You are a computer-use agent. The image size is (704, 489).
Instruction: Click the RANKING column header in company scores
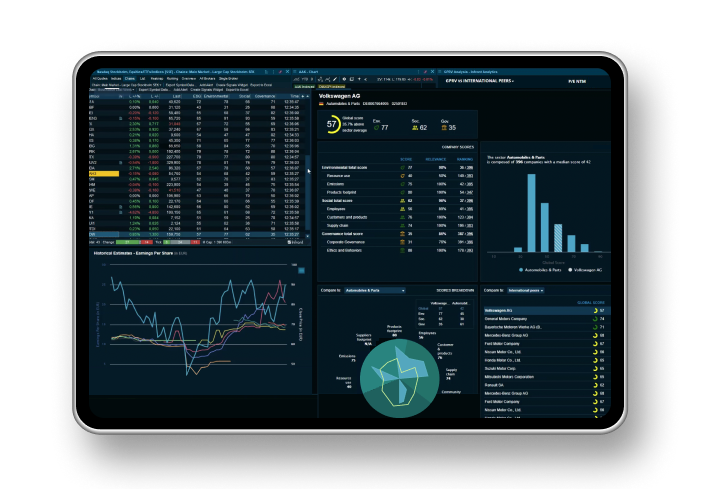point(465,159)
